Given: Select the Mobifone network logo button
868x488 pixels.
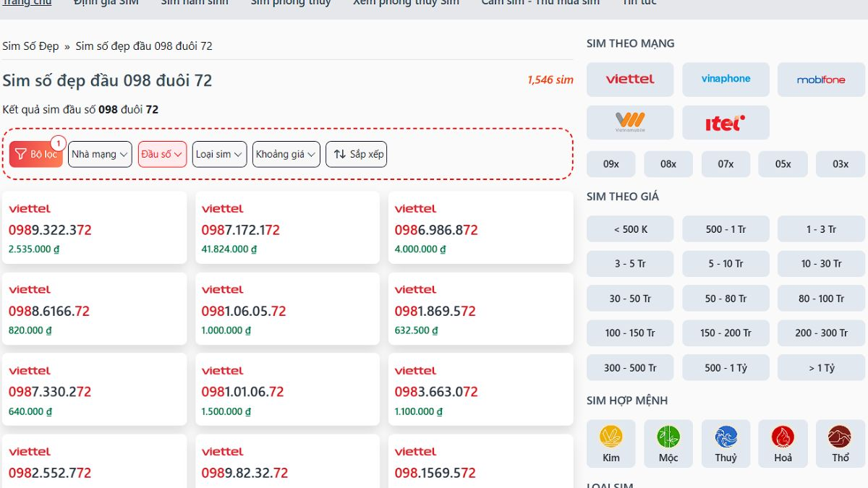Looking at the screenshot, I should click(821, 80).
